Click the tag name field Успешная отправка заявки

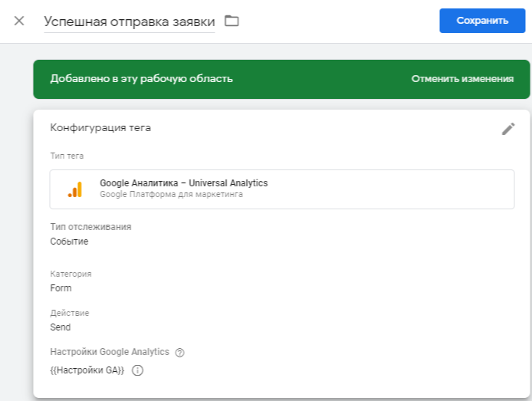pyautogui.click(x=129, y=21)
